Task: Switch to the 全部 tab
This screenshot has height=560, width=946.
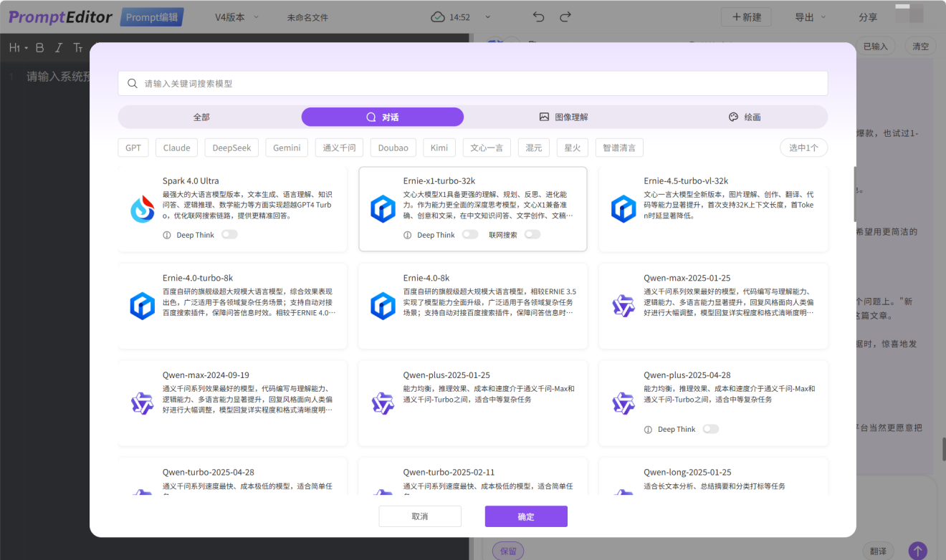Action: coord(201,117)
